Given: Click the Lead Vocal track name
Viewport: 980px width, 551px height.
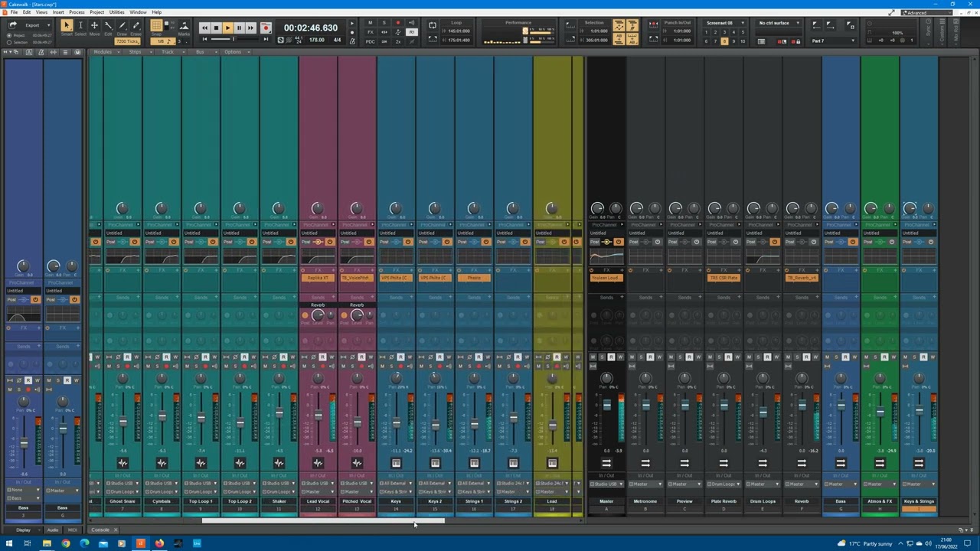Looking at the screenshot, I should point(318,501).
